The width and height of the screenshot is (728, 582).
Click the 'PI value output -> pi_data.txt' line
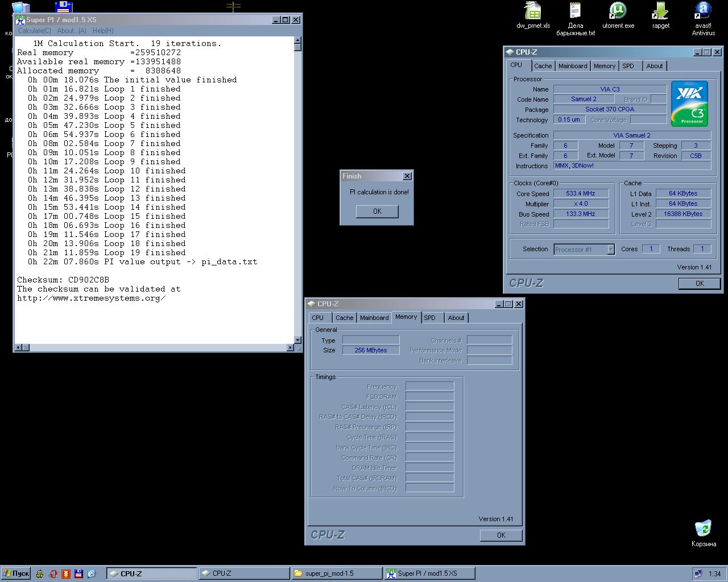coord(143,261)
